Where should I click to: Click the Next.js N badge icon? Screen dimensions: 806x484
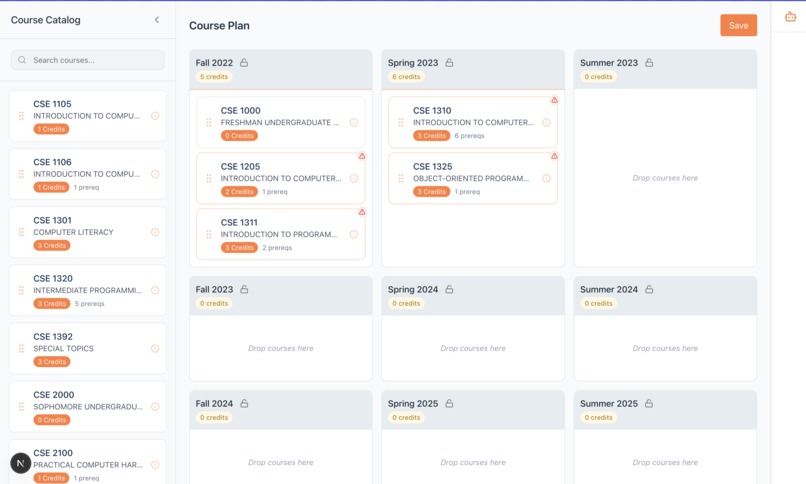[21, 463]
